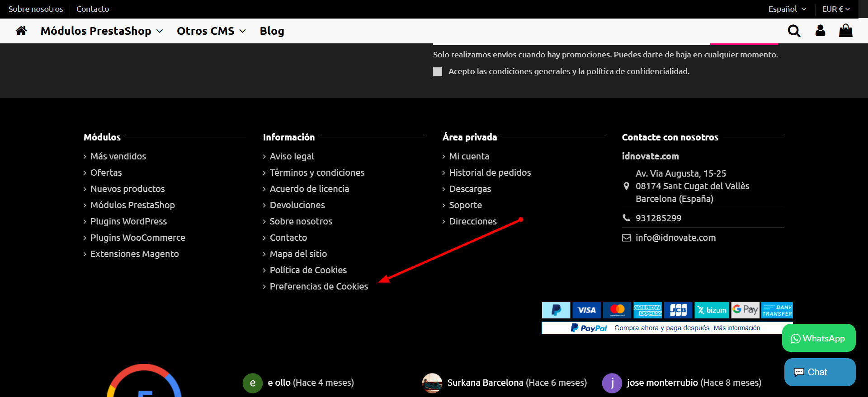Click the Bank Transfer logo

click(x=777, y=310)
